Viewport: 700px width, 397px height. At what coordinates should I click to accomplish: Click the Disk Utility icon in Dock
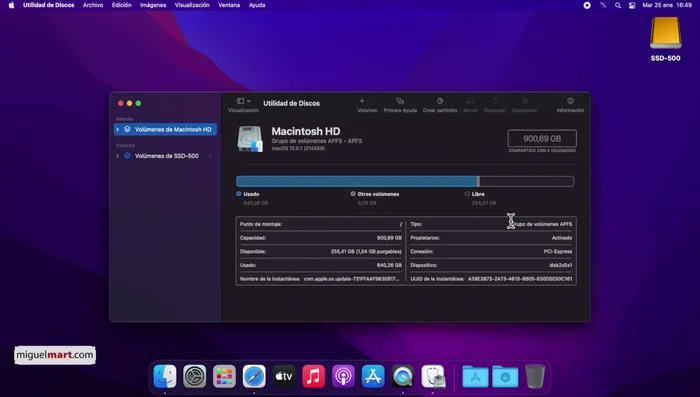433,376
